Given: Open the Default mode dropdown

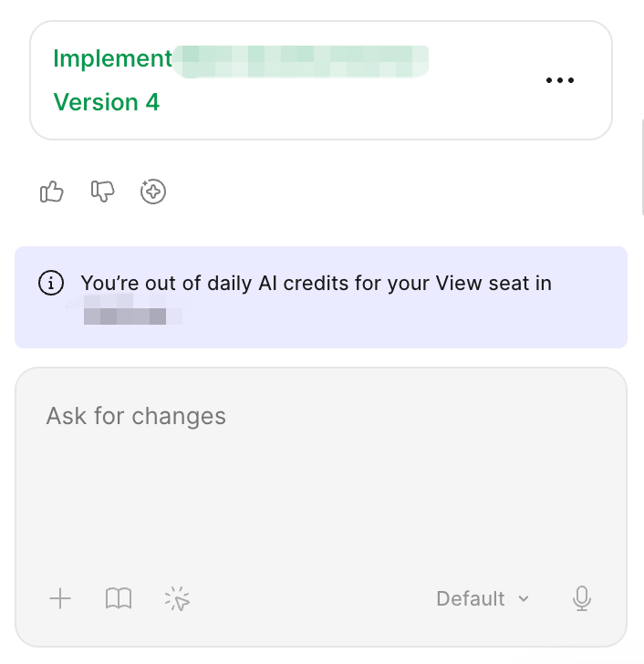Looking at the screenshot, I should click(471, 598).
